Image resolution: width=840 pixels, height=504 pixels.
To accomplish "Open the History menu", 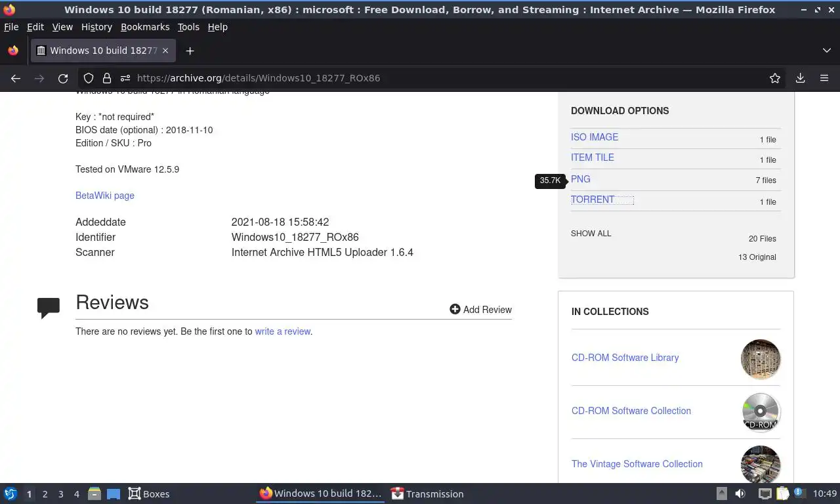I will (x=96, y=27).
